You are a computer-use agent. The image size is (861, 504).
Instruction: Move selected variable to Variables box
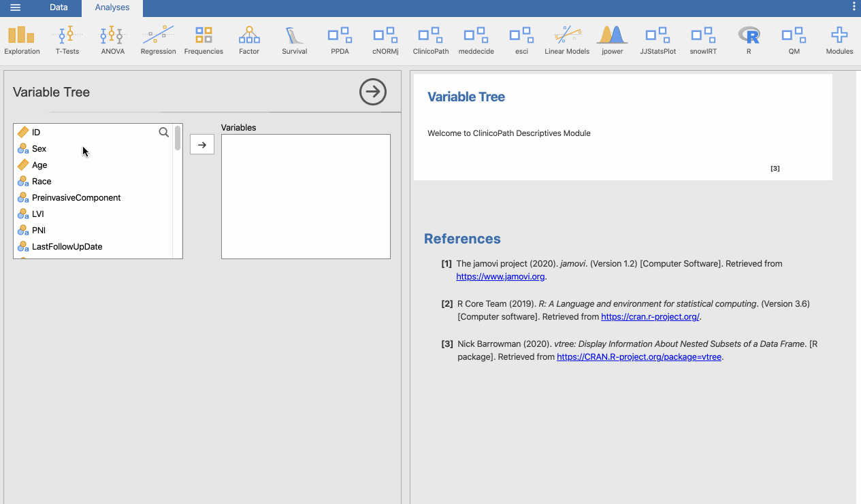[x=202, y=145]
